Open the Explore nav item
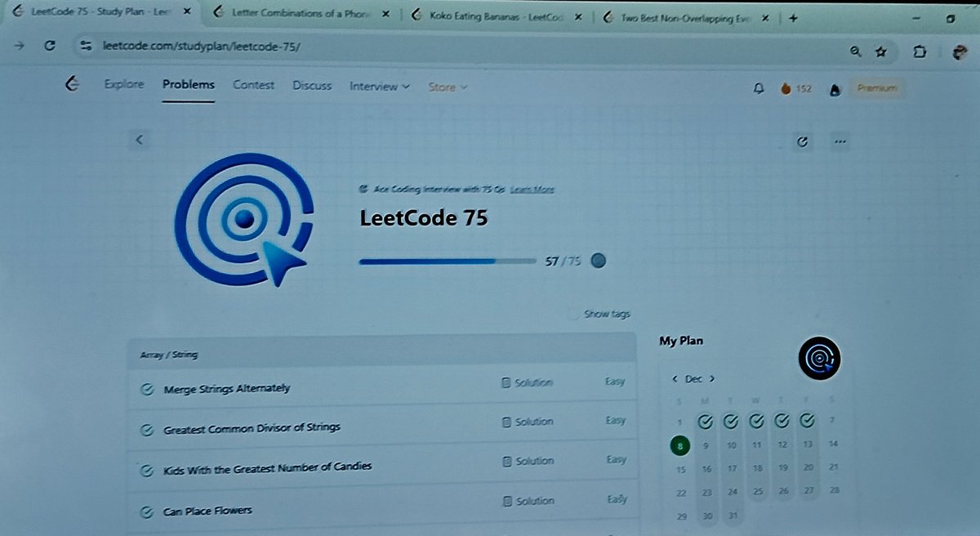The image size is (980, 536). point(124,84)
